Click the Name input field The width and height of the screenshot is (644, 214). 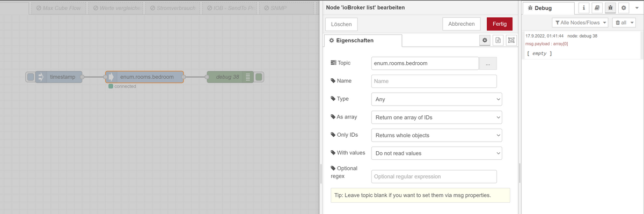pyautogui.click(x=434, y=81)
